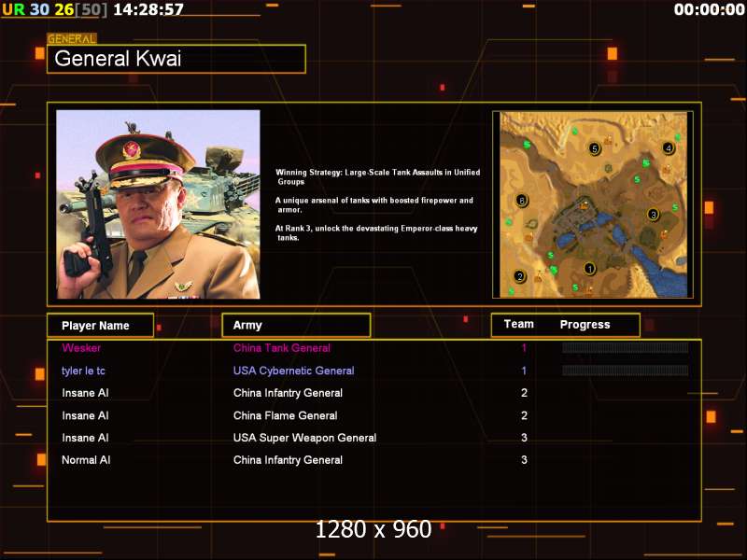The image size is (747, 560).
Task: Click start position marker 1 on the map
Action: point(589,269)
